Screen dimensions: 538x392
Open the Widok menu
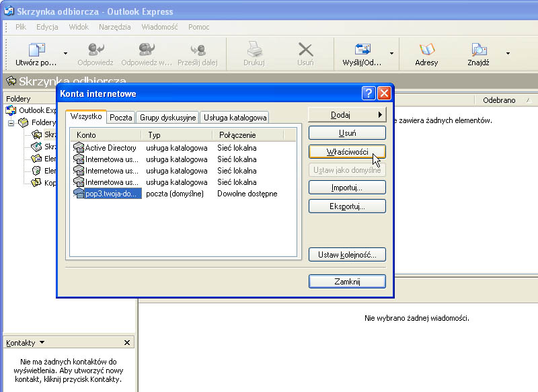pos(79,27)
